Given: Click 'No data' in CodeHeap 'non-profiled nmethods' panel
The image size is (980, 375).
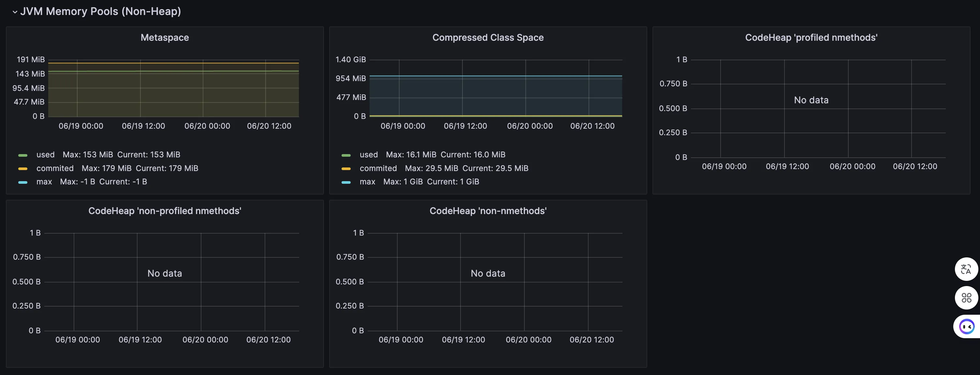Looking at the screenshot, I should point(165,273).
